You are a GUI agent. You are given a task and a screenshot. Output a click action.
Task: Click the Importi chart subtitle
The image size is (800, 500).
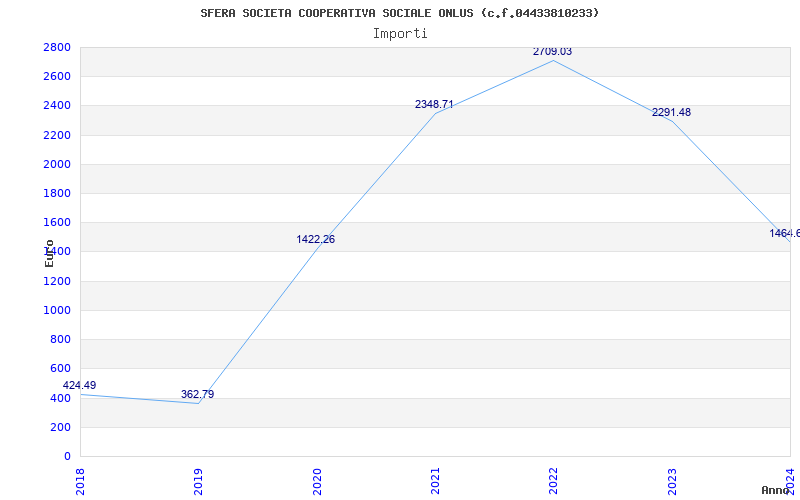click(400, 34)
